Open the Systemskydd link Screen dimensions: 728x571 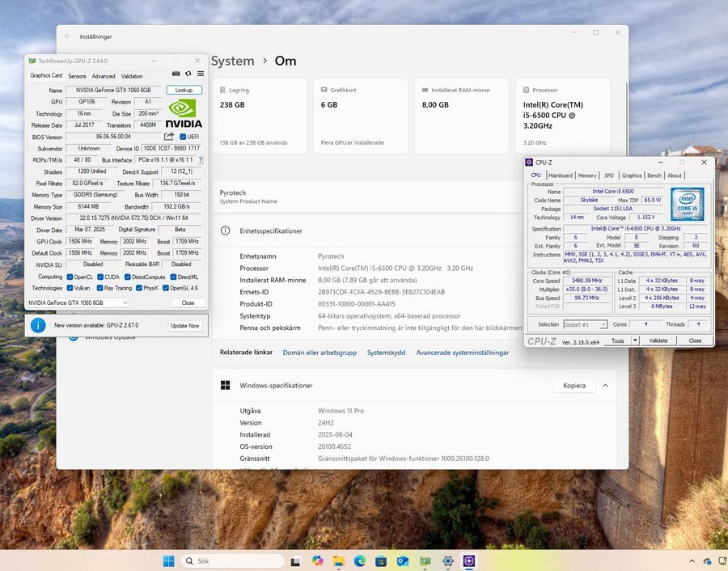pyautogui.click(x=386, y=353)
